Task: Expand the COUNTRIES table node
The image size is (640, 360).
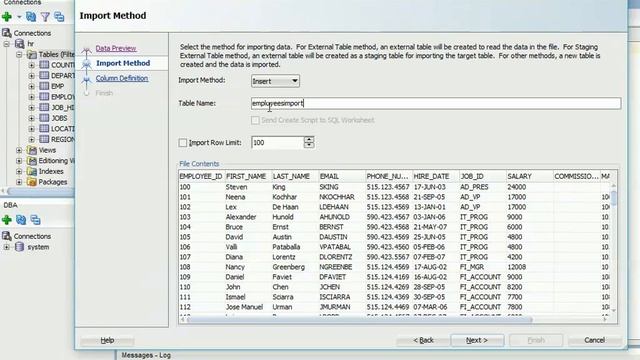Action: coord(31,65)
